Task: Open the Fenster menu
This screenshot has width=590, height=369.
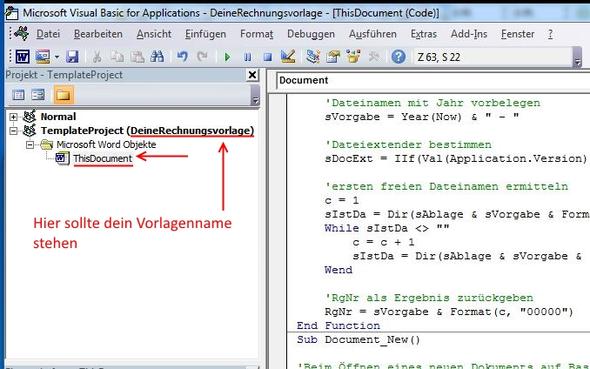Action: click(517, 34)
